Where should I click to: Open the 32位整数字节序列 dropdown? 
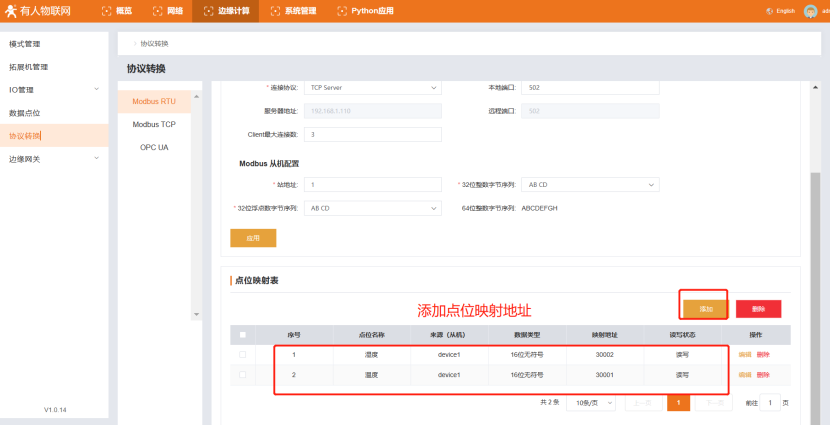click(x=590, y=185)
